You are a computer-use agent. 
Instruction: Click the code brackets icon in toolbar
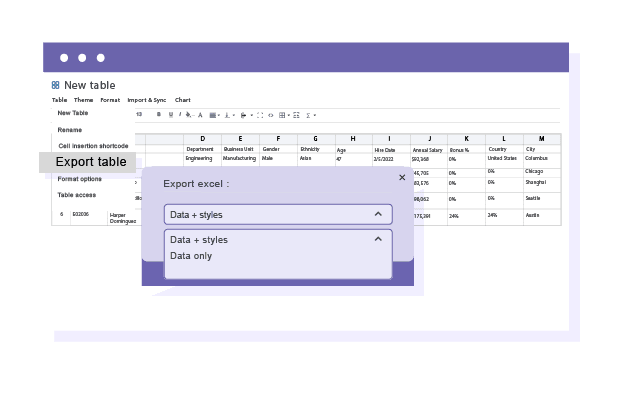(x=271, y=115)
